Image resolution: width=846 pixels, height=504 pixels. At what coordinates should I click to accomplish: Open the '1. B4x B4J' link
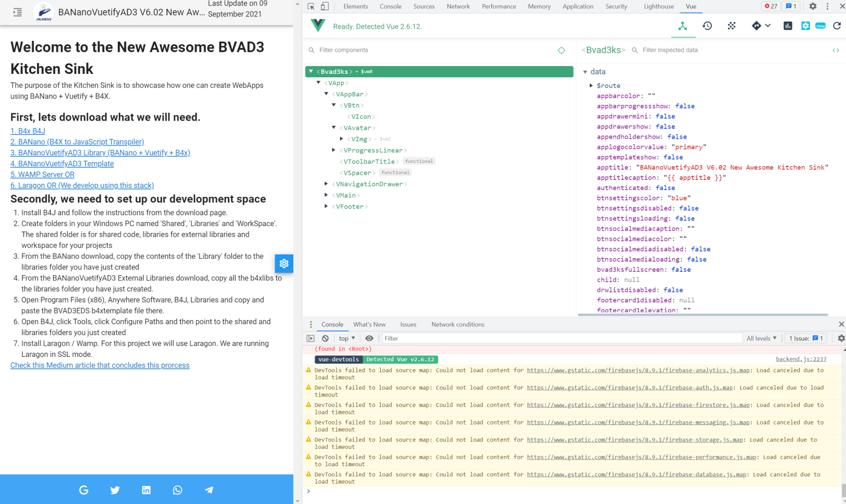pos(28,131)
